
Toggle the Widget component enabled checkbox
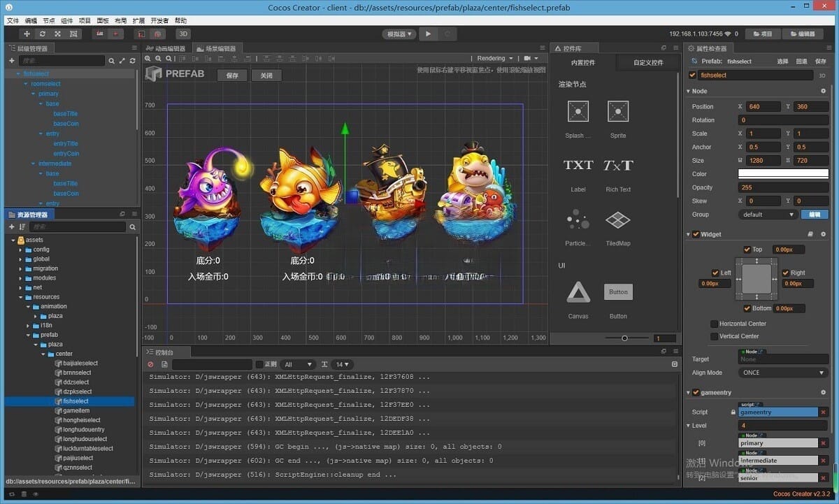(x=696, y=234)
